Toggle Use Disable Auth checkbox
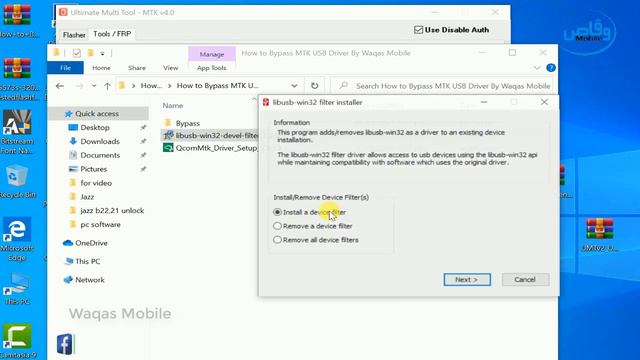640x360 pixels. coord(451,30)
